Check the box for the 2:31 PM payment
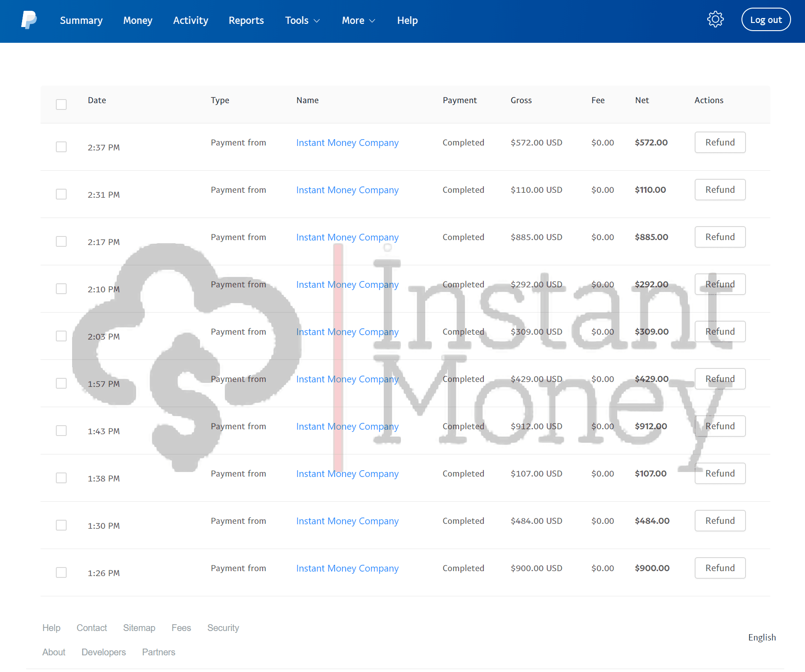Screen dimensions: 805x672 pos(61,194)
